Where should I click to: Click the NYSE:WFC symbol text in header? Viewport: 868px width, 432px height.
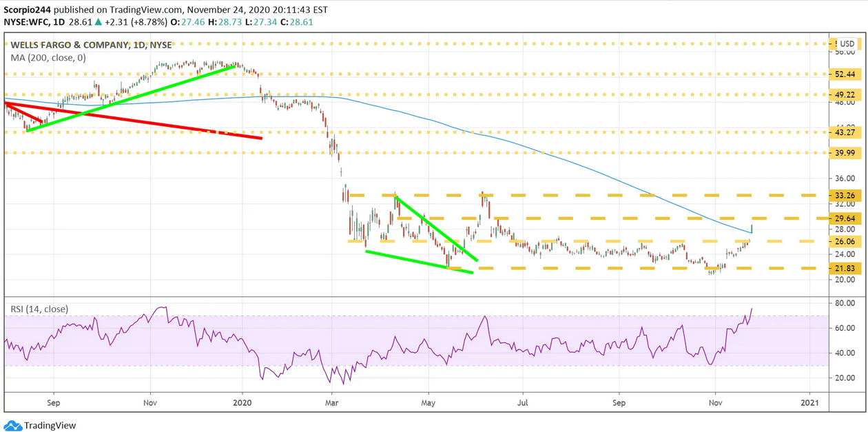point(26,22)
